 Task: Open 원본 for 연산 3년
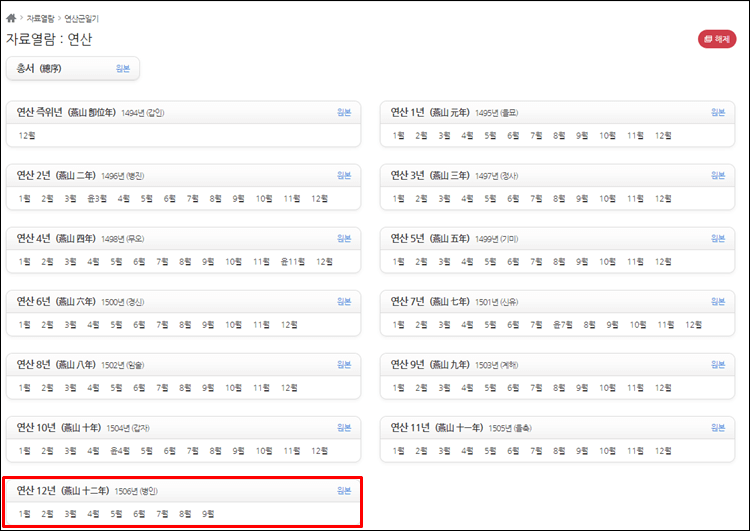(718, 176)
